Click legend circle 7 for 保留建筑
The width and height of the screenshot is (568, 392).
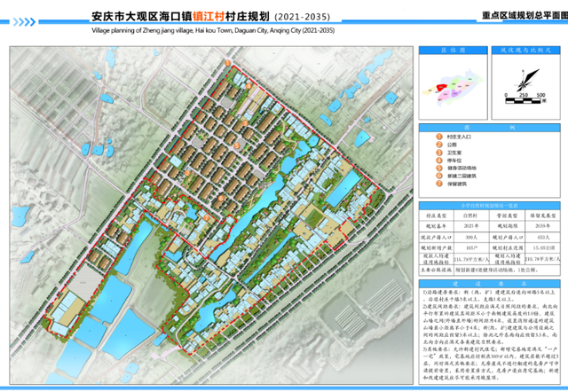coord(439,184)
